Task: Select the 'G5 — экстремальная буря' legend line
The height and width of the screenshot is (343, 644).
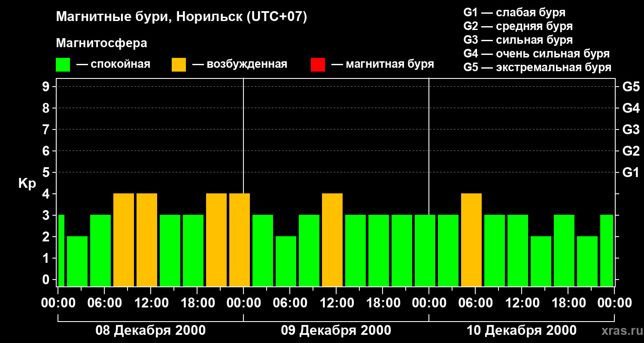Action: click(x=538, y=68)
